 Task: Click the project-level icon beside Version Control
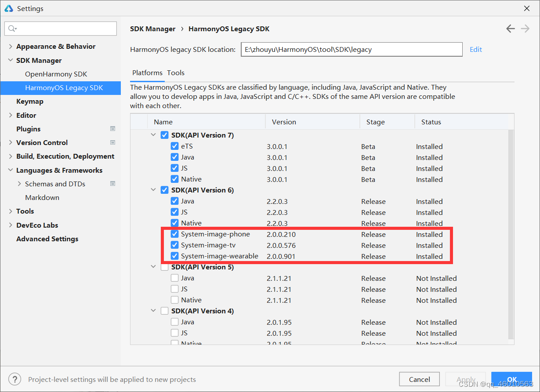(112, 142)
